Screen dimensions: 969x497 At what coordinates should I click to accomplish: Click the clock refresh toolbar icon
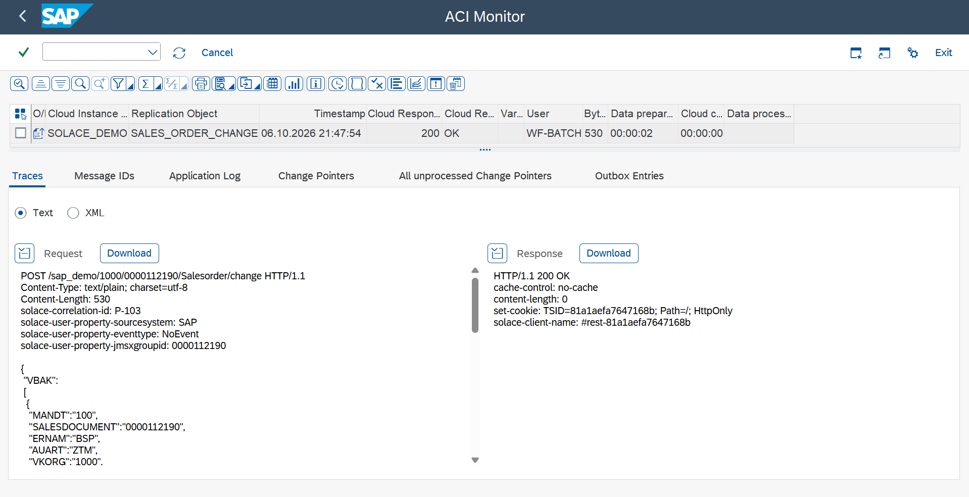click(337, 83)
